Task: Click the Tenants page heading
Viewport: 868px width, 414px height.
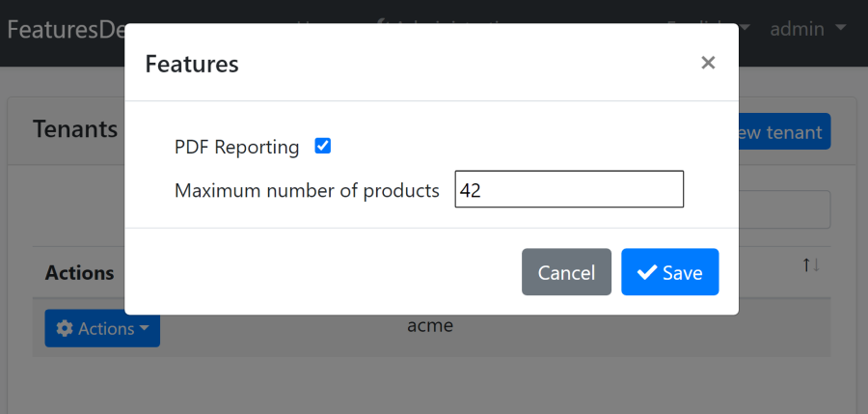Action: 75,129
